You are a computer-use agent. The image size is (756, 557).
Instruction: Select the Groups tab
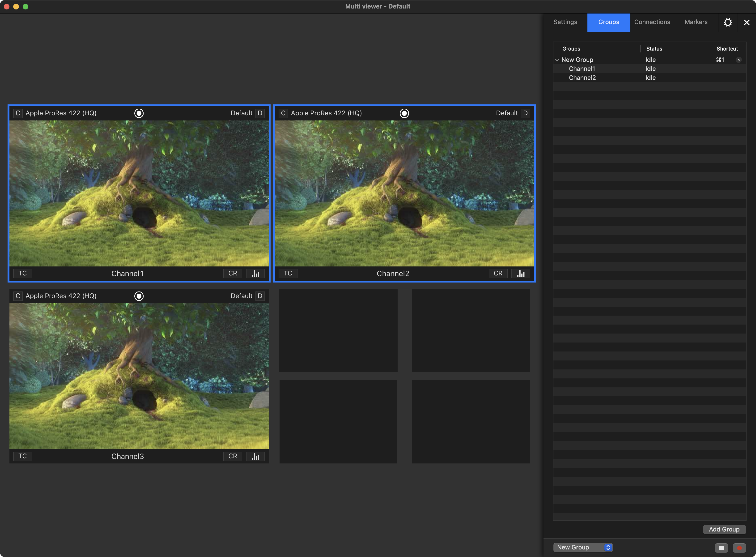(x=609, y=22)
